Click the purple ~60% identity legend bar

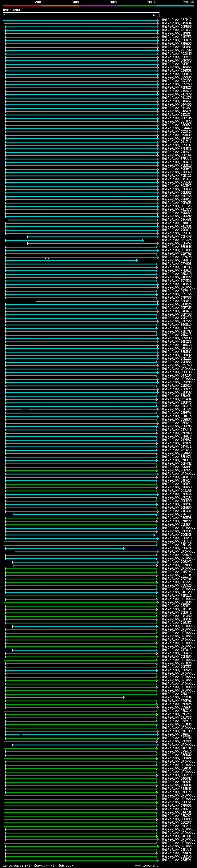(99, 6)
